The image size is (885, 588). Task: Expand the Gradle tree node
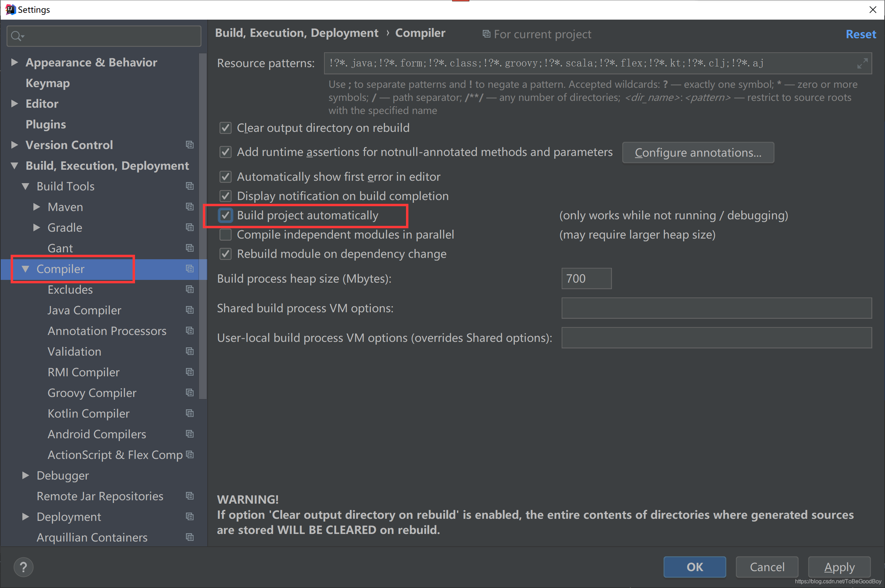coord(37,227)
